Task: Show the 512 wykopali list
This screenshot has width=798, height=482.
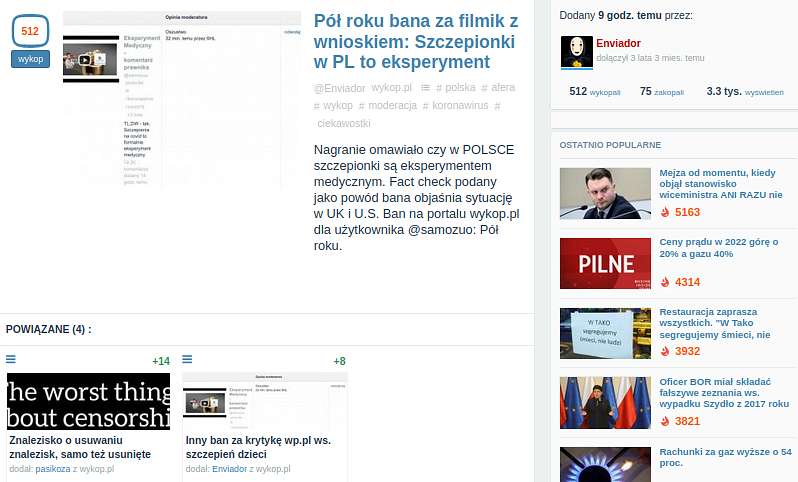Action: 594,92
